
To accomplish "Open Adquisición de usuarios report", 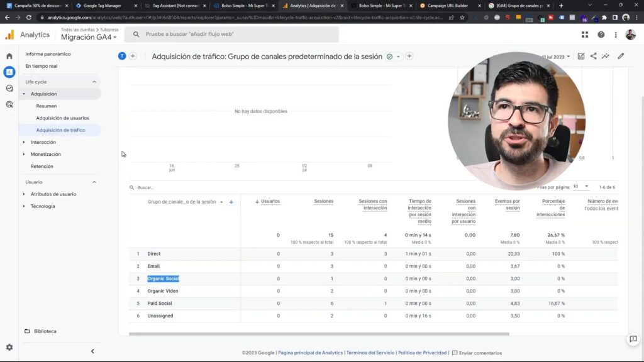I will 62,118.
